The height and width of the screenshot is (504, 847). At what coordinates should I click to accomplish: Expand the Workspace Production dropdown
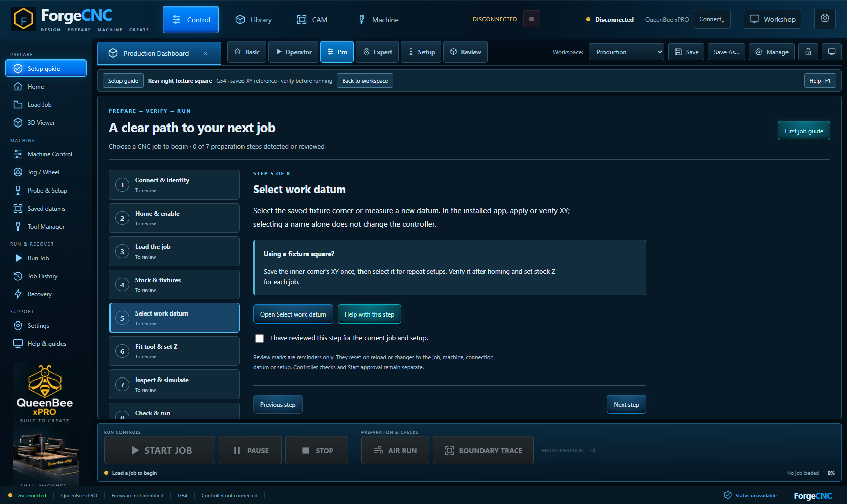[x=627, y=52]
